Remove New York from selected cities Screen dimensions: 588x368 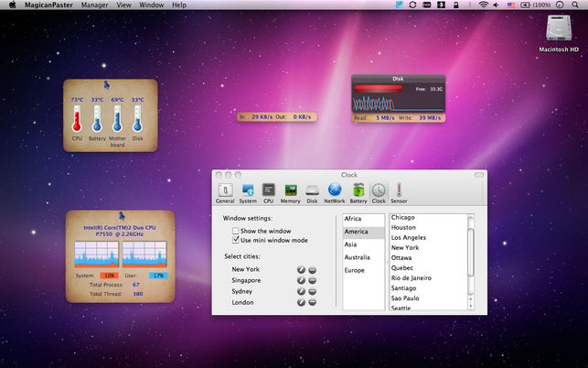coord(313,270)
